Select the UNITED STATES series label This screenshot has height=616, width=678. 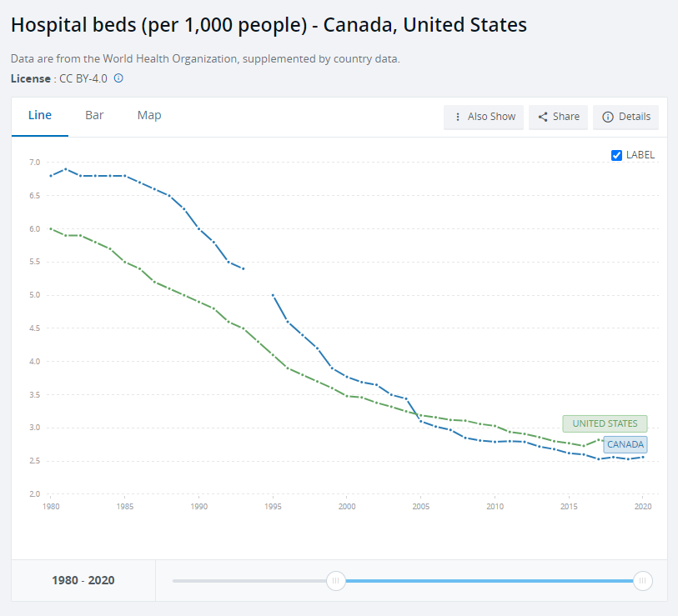click(x=605, y=423)
